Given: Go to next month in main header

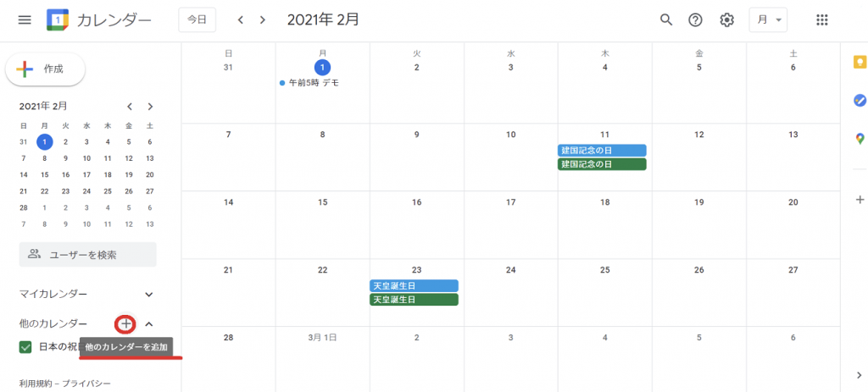Looking at the screenshot, I should (x=263, y=19).
